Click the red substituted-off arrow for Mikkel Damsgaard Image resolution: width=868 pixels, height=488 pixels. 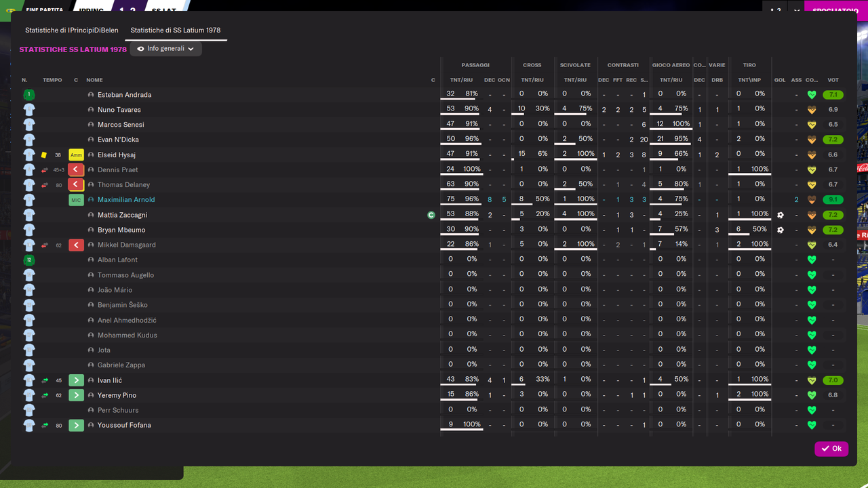pos(76,245)
